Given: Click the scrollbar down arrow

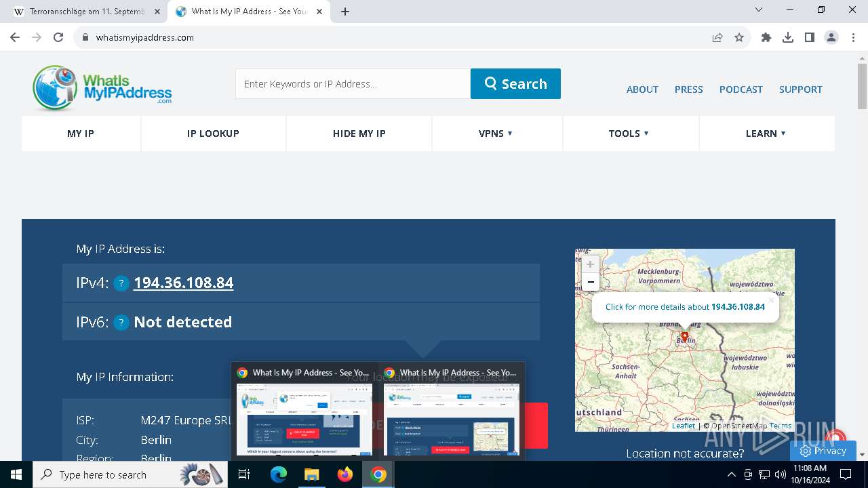Looking at the screenshot, I should pyautogui.click(x=862, y=455).
